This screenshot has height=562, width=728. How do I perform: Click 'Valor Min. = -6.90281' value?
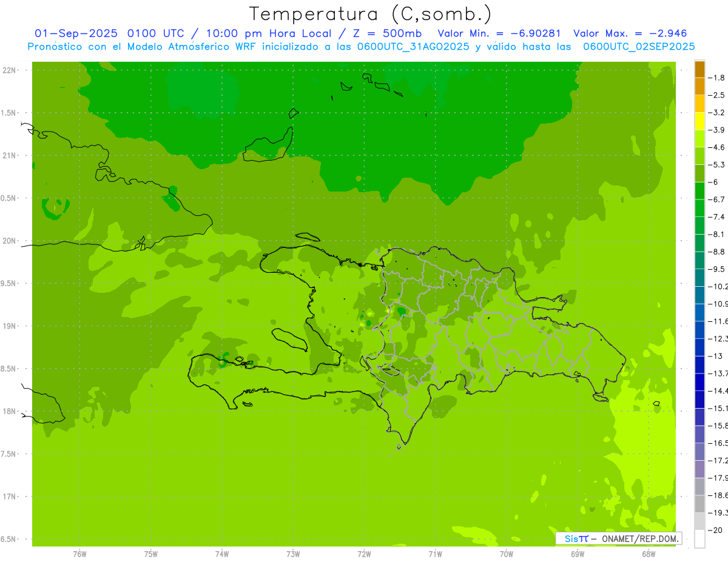(x=499, y=33)
